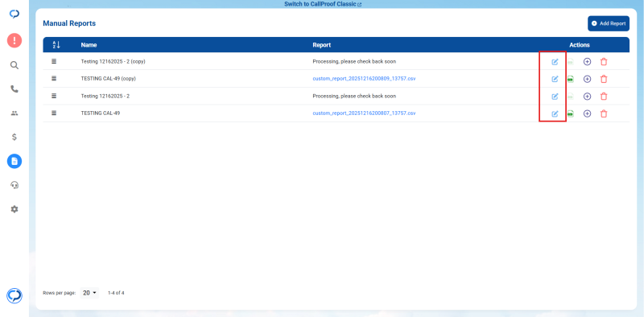The image size is (644, 317).
Task: Open the headset support sidebar icon
Action: tap(14, 185)
